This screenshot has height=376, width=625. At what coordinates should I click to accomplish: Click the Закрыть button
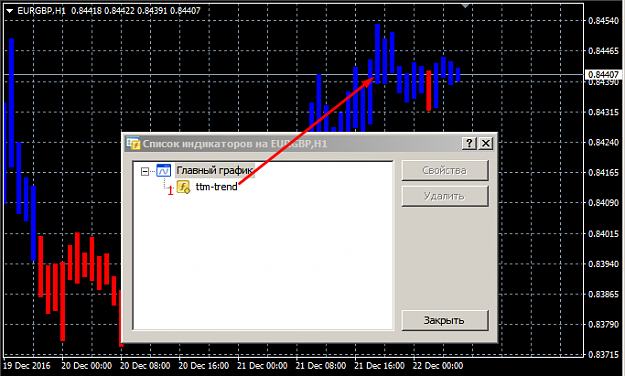(x=445, y=320)
